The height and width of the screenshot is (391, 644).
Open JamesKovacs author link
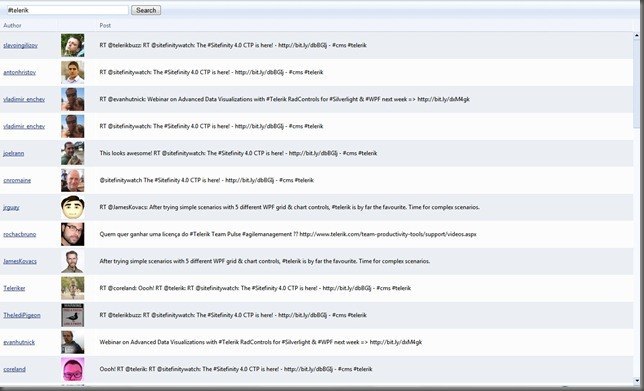[x=20, y=261]
